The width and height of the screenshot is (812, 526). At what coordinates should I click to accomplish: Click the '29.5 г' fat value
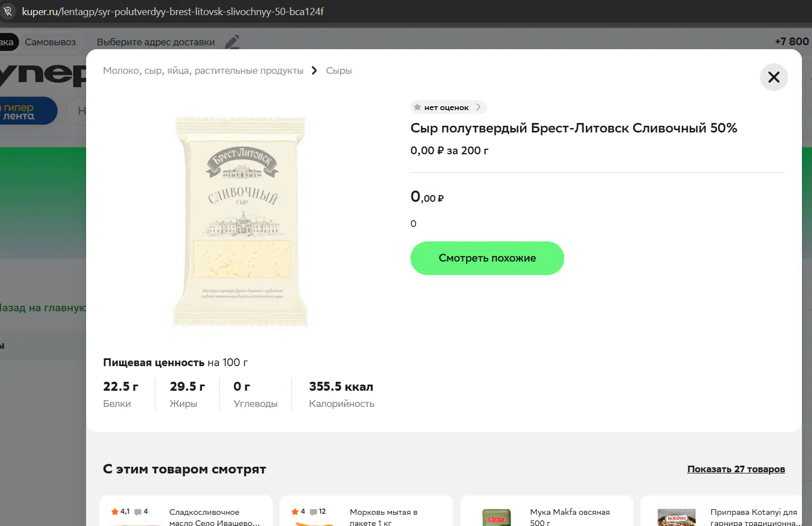[x=187, y=386]
